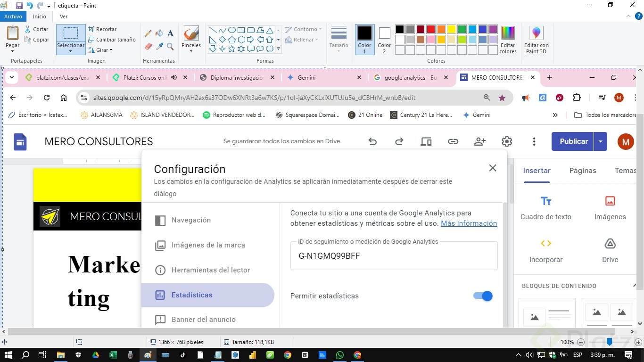Screen dimensions: 644x362
Task: Select the Pencil tool
Action: click(x=148, y=33)
